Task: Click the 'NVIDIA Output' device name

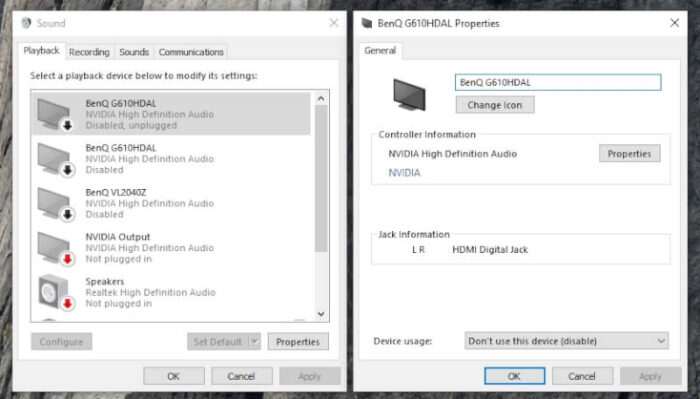Action: coord(118,237)
